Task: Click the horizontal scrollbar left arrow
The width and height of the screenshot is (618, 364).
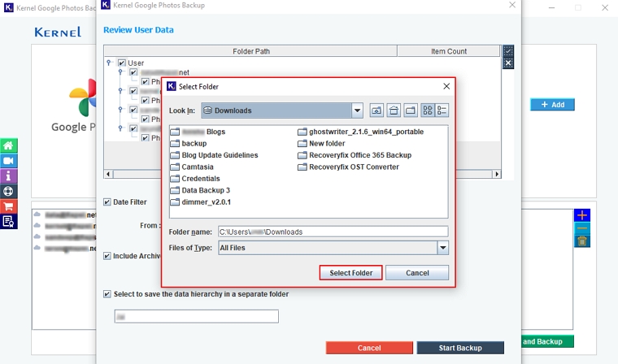Action: point(108,174)
